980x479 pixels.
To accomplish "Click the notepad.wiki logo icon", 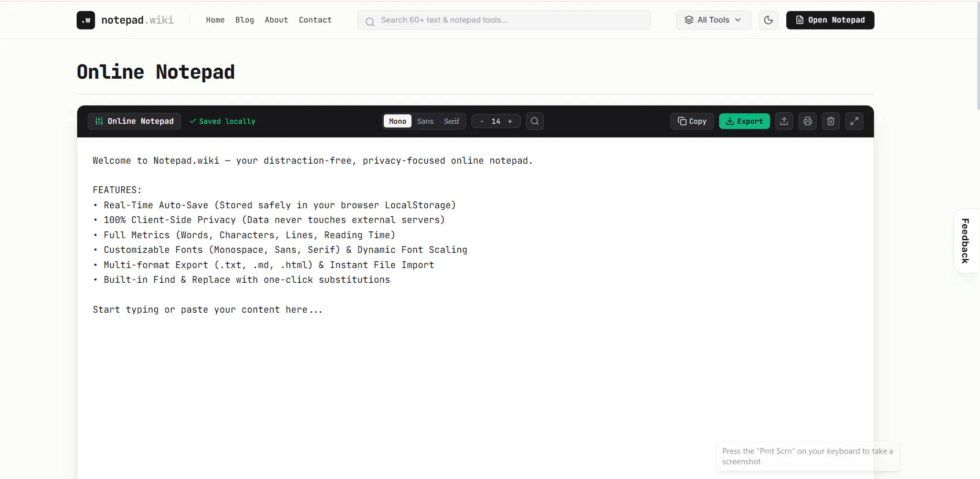I will coord(86,20).
